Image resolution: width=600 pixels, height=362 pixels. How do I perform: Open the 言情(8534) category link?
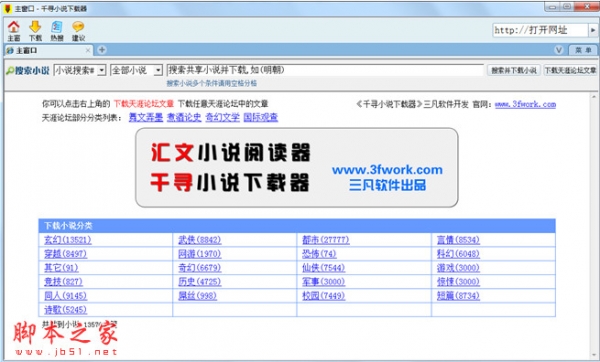click(x=458, y=240)
